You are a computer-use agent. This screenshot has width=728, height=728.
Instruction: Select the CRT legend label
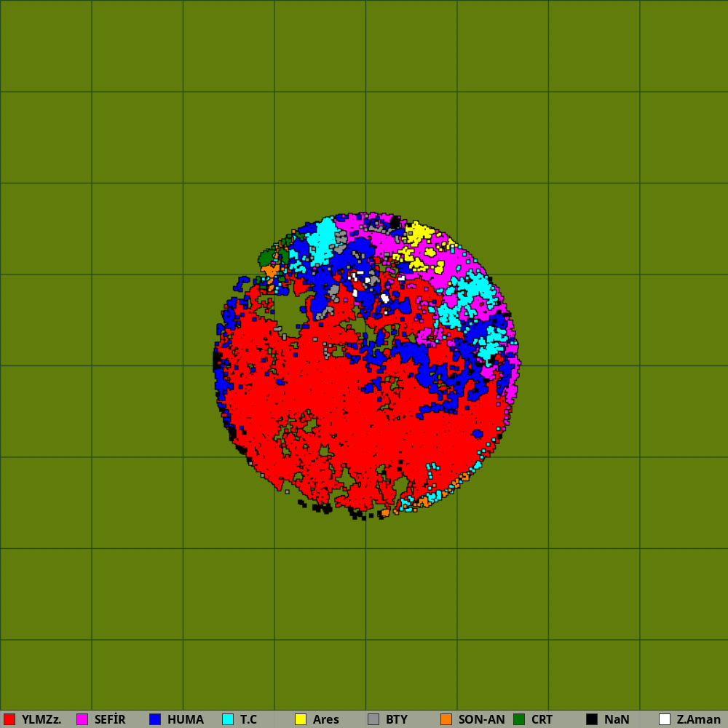pos(542,720)
